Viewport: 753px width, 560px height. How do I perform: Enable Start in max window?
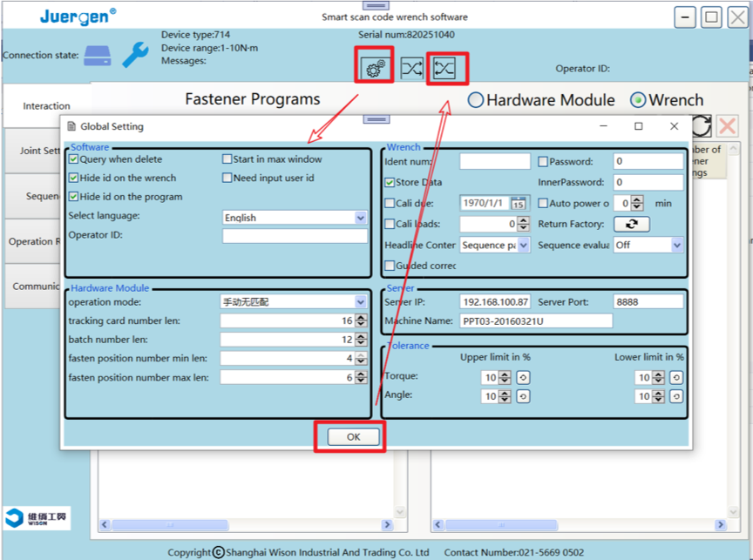(227, 159)
